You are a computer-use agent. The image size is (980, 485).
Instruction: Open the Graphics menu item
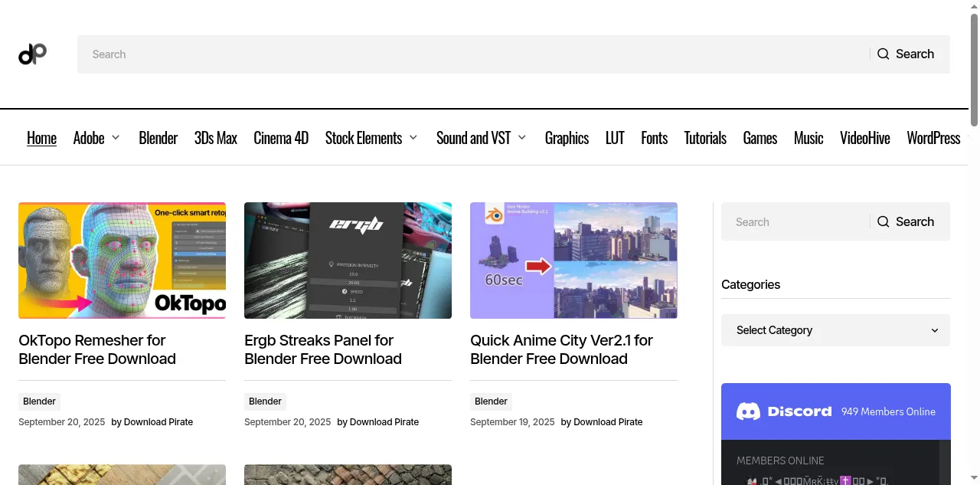(x=567, y=138)
